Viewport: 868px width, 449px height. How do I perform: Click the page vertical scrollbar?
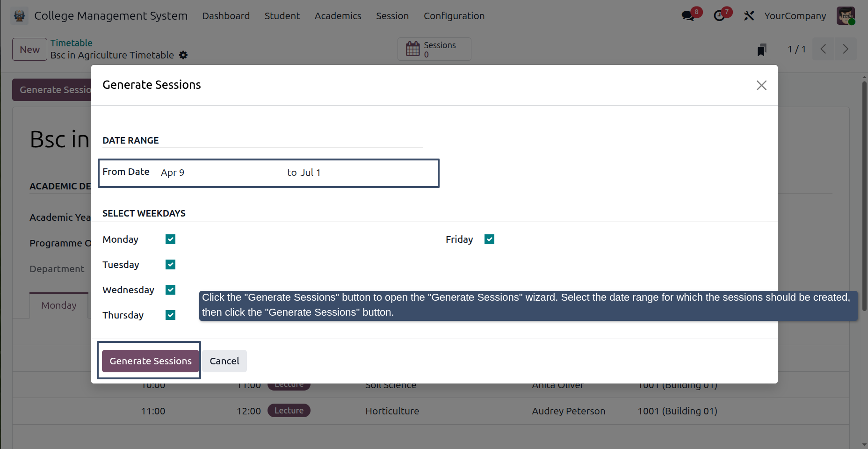864,196
